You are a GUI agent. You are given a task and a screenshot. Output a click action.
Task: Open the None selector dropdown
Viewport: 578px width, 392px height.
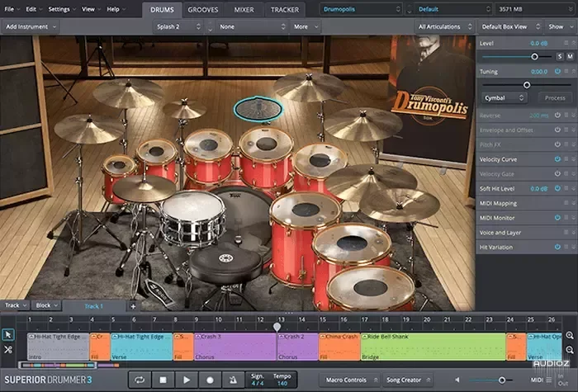pyautogui.click(x=252, y=26)
